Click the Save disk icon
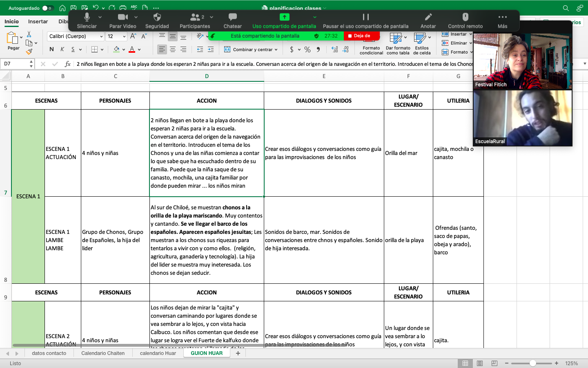Screen dimensions: 588x368 (x=73, y=8)
